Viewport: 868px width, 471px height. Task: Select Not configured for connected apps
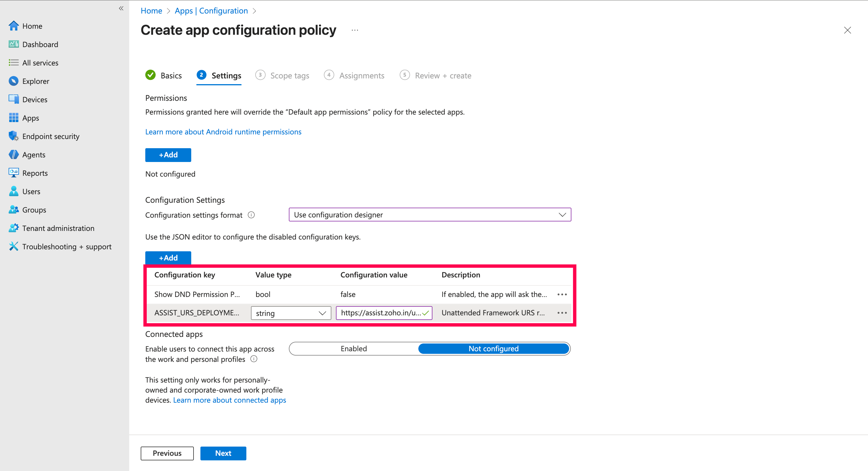(x=493, y=349)
